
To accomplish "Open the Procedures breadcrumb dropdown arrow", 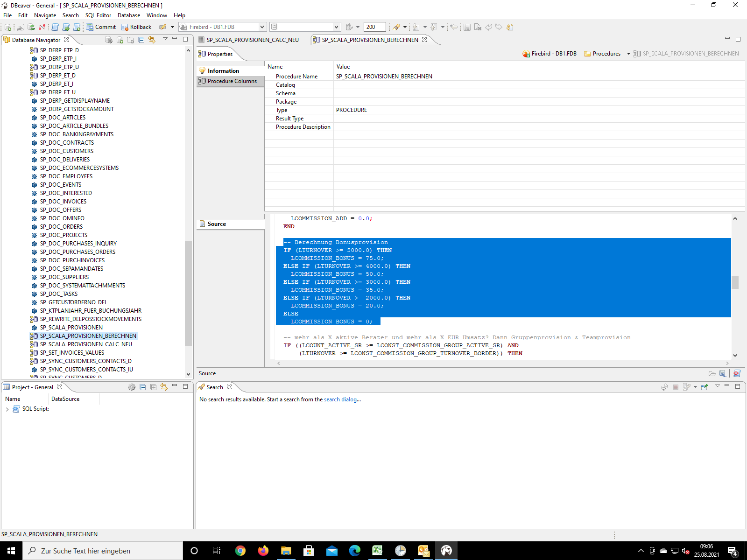I will click(x=628, y=54).
